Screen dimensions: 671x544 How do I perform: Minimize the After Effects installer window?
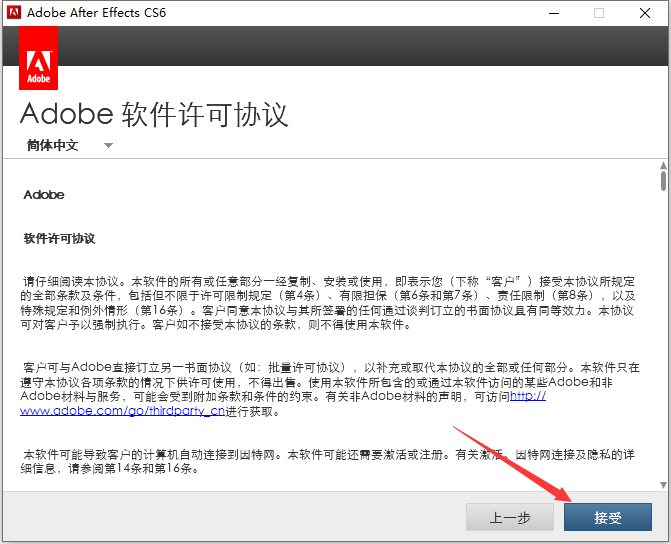click(x=552, y=13)
